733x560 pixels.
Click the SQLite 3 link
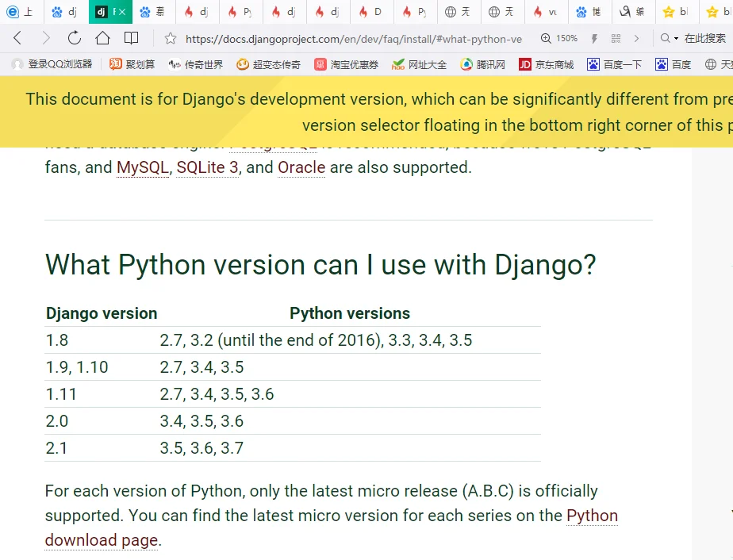pos(208,167)
